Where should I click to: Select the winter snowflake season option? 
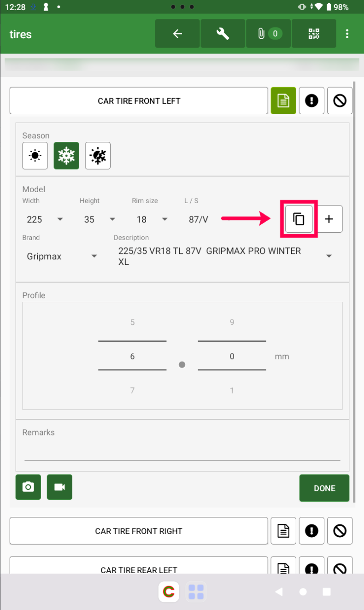pos(66,156)
